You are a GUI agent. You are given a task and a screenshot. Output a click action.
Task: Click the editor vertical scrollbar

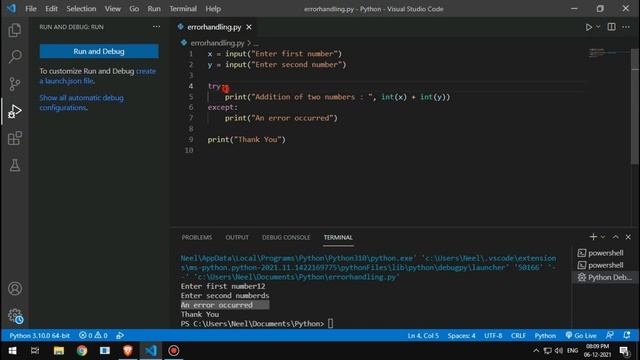[x=635, y=106]
